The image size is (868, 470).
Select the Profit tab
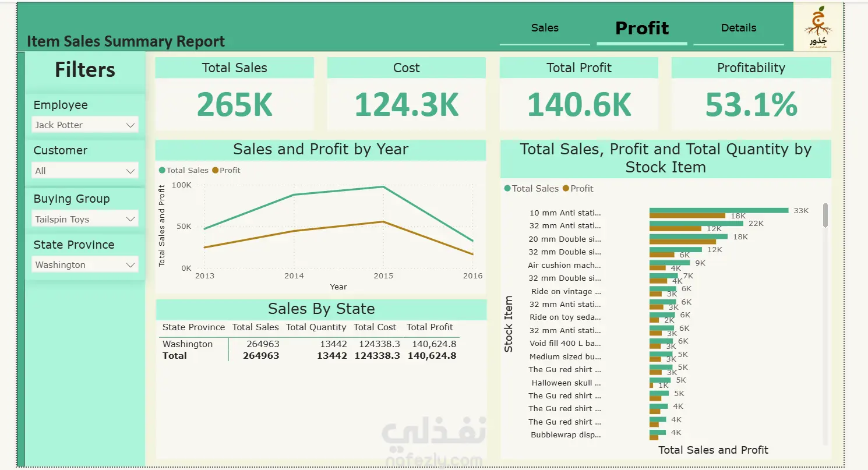(642, 28)
